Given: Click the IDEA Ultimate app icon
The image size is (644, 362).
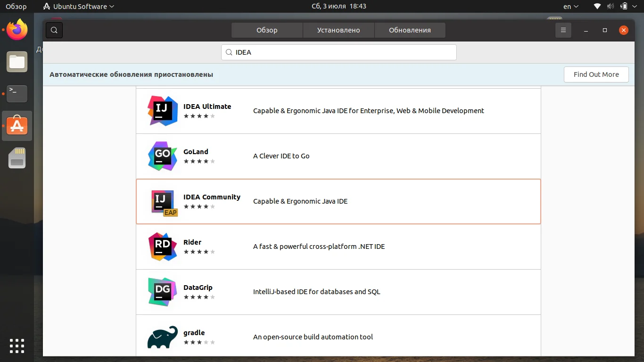Looking at the screenshot, I should click(163, 111).
